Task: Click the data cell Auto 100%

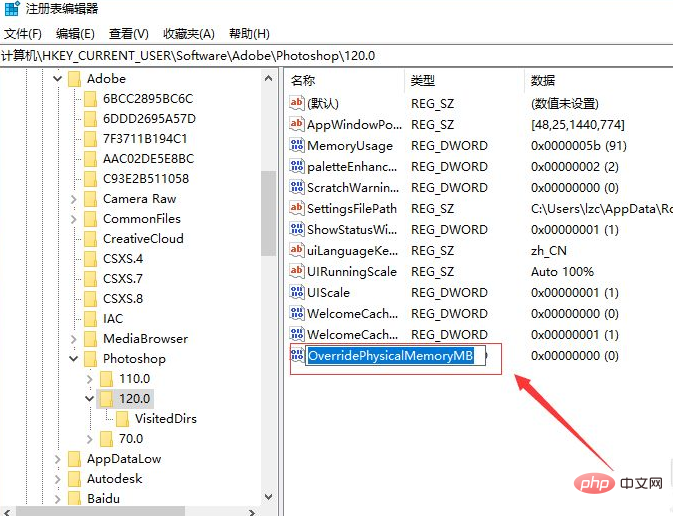Action: (562, 272)
